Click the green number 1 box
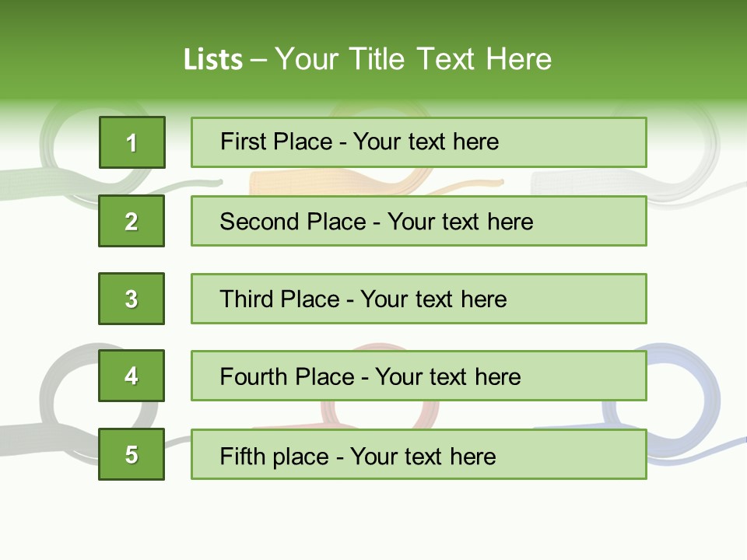747x560 pixels. point(132,142)
